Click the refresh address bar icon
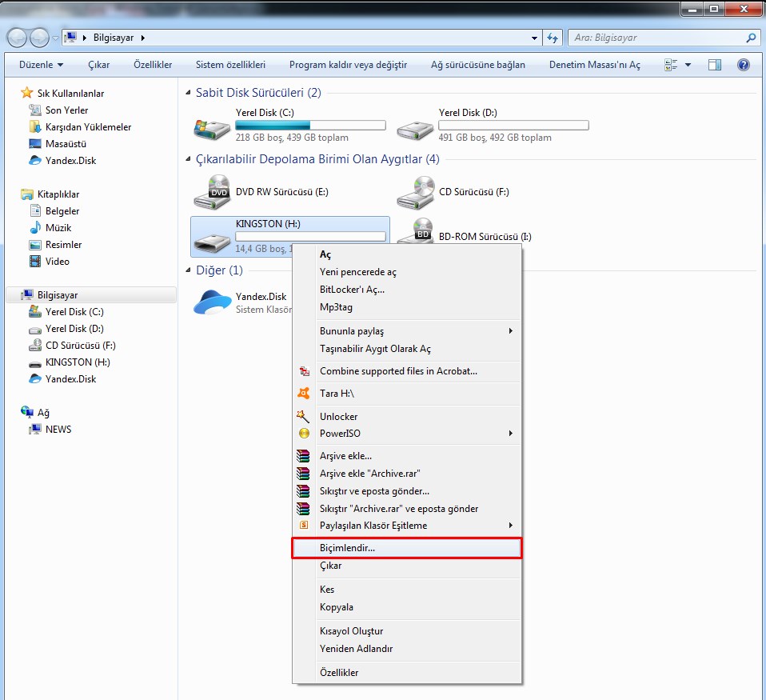This screenshot has width=766, height=700. click(x=553, y=38)
